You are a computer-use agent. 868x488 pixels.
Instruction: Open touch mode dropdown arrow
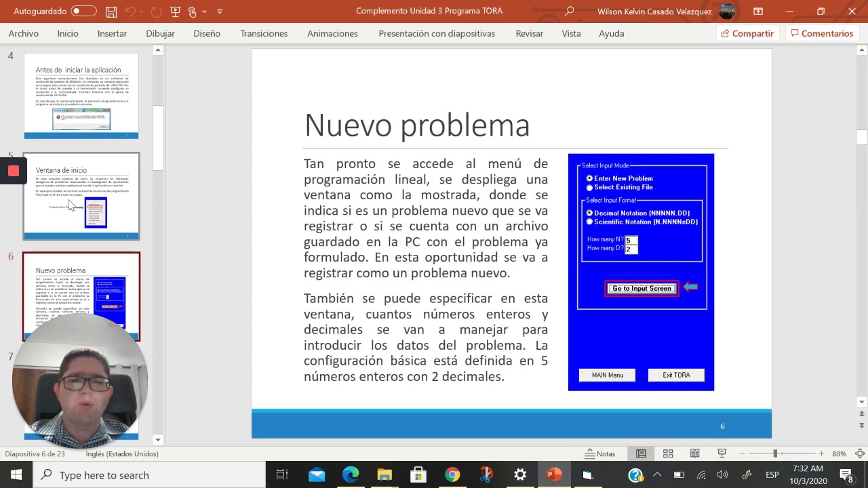pos(204,12)
